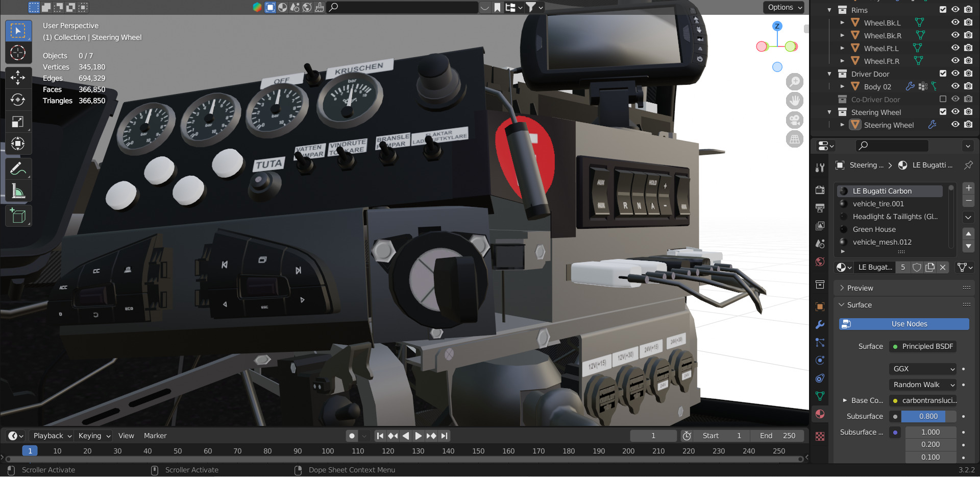Uncheck the Driver Door collection checkbox
The width and height of the screenshot is (980, 477).
[943, 74]
